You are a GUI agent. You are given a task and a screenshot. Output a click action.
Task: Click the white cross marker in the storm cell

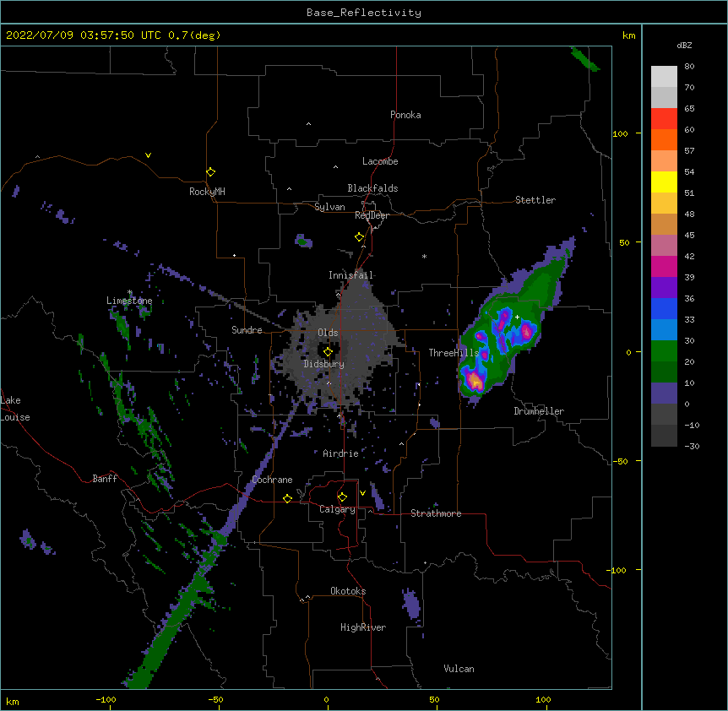tap(517, 317)
